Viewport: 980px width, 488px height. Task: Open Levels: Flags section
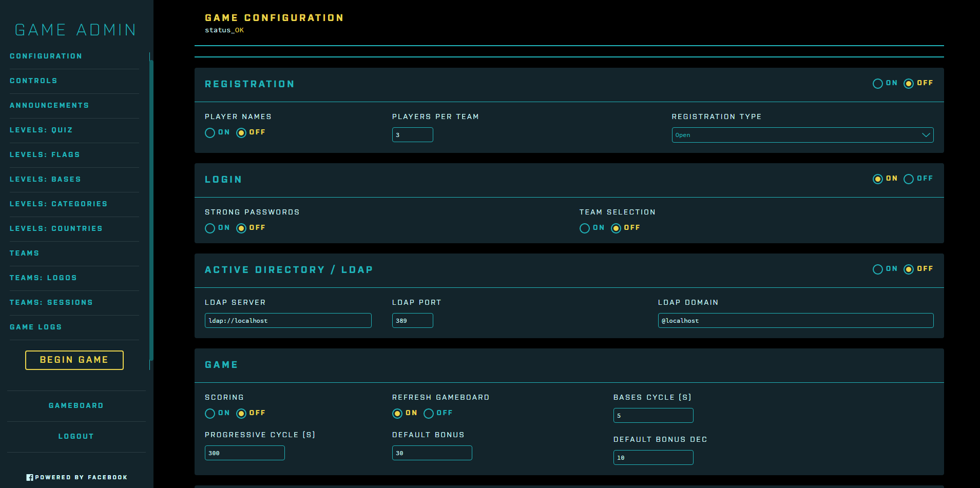[45, 155]
